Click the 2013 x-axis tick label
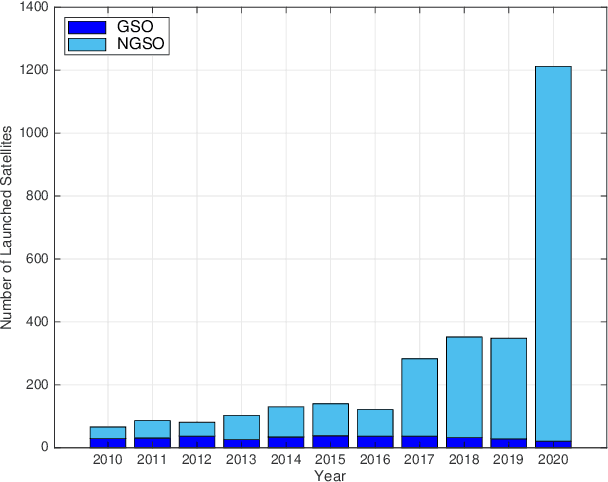 pyautogui.click(x=241, y=460)
